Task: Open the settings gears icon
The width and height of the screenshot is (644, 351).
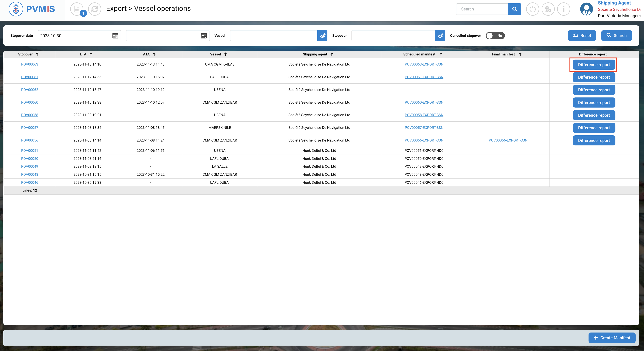Action: tap(548, 9)
